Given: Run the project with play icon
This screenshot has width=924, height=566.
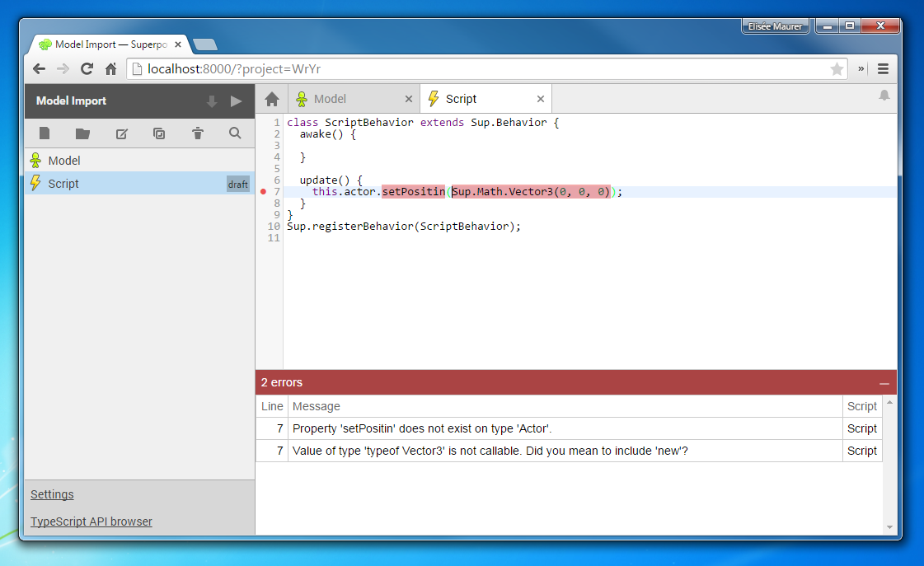Looking at the screenshot, I should click(237, 101).
